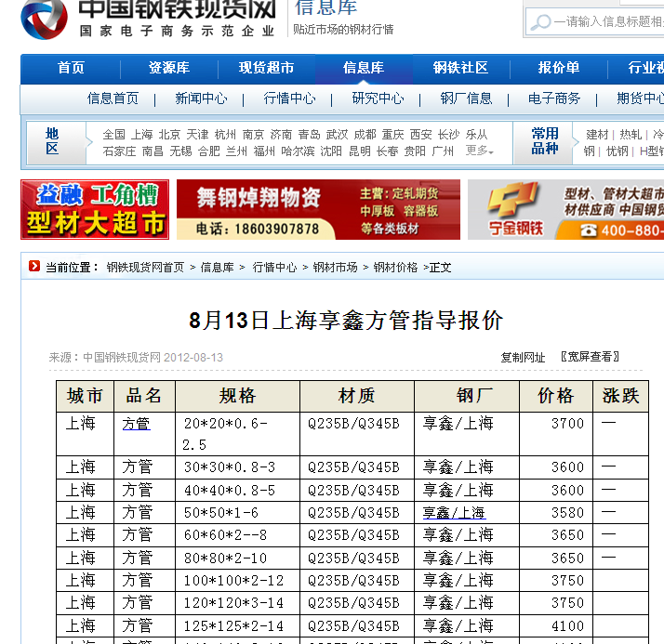Select region 长春

pyautogui.click(x=388, y=151)
